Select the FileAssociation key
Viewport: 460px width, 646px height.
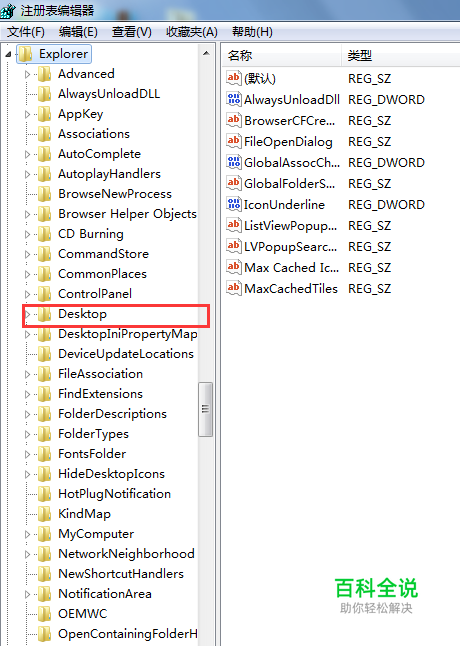click(x=100, y=374)
